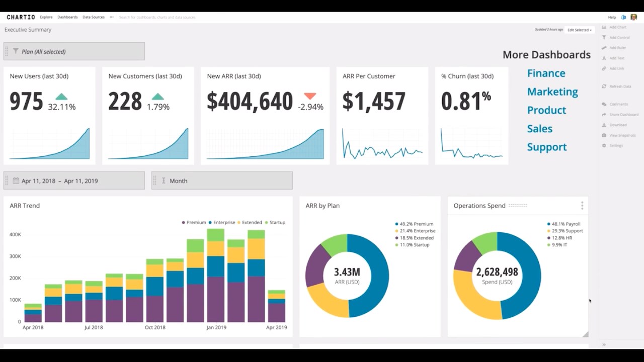Click the Add Chart icon in sidebar
Screen dimensions: 644x362
(604, 27)
